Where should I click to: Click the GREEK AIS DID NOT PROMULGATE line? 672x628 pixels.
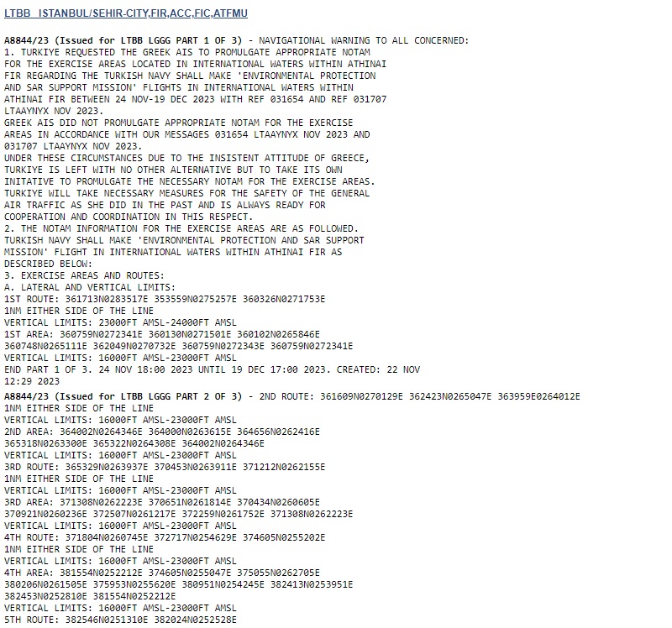coord(179,123)
